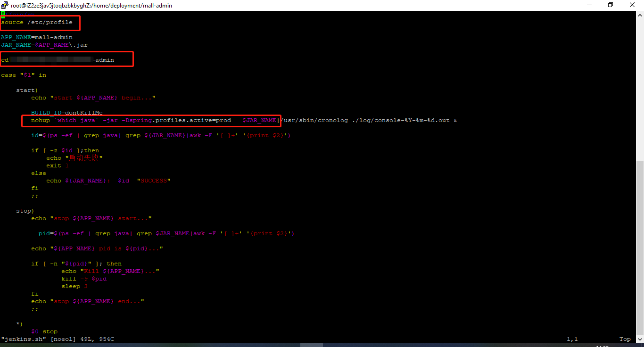Click the 'kill -9 $pid' line
The image size is (644, 347).
coord(84,279)
